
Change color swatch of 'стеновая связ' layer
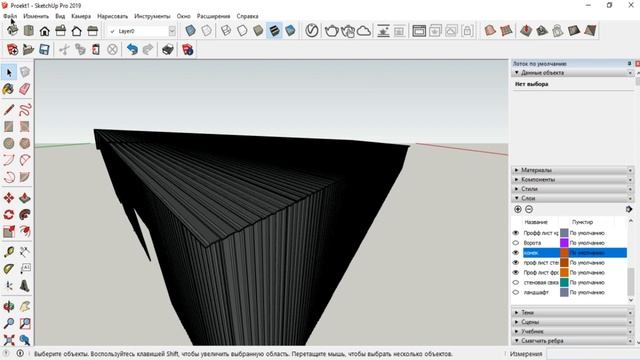[x=564, y=282]
